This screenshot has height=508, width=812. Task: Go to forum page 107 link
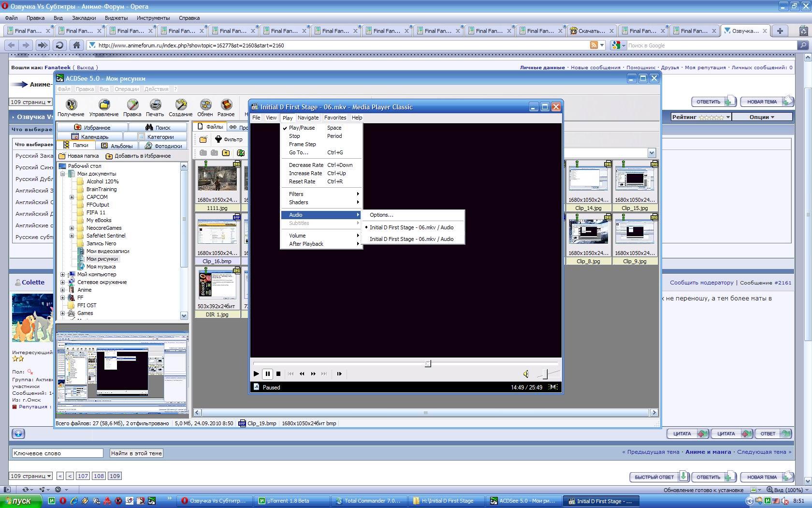pos(83,476)
